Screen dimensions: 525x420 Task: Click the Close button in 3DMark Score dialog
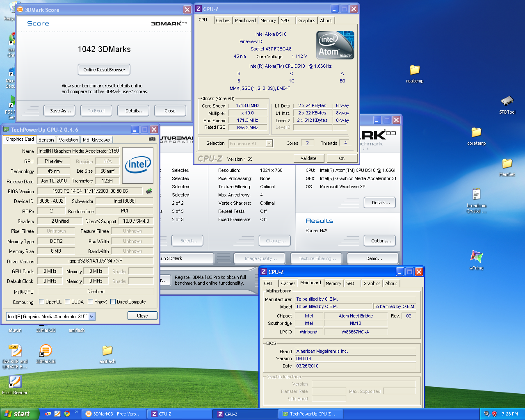click(x=170, y=111)
